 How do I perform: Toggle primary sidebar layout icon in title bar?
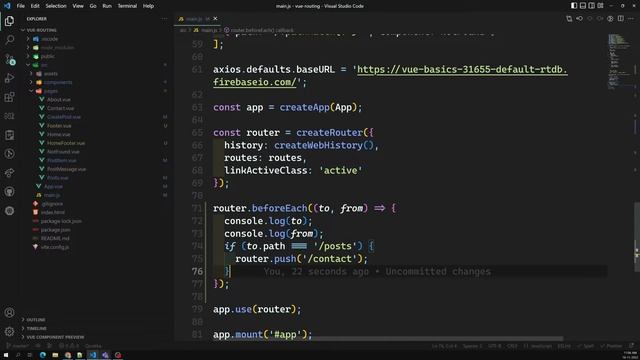[x=574, y=6]
